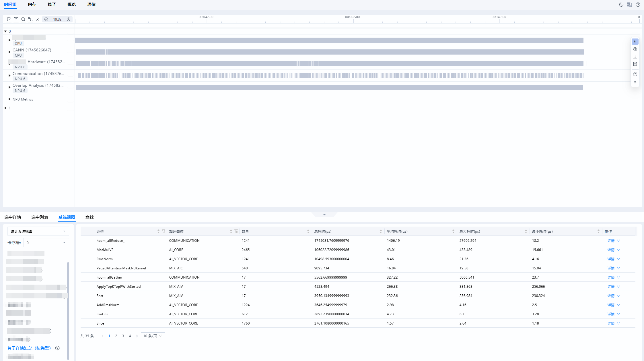The height and width of the screenshot is (361, 644).
Task: Open the help icon in side tool palette
Action: click(635, 74)
